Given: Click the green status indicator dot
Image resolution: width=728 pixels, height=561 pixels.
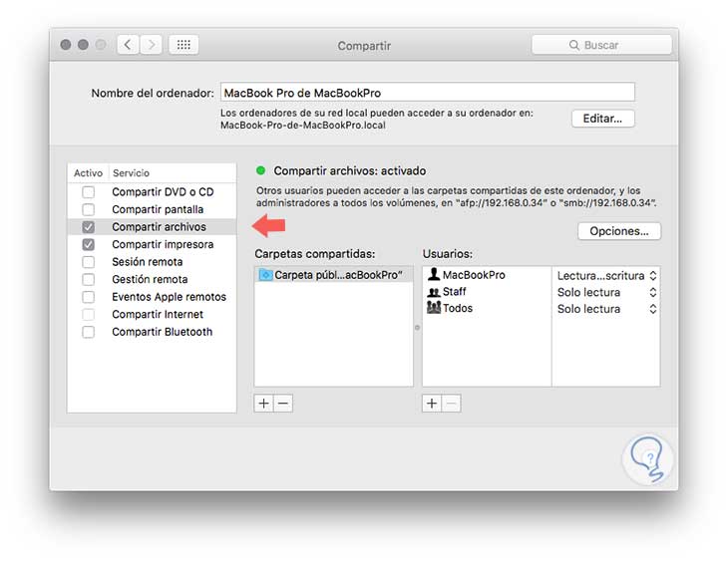Looking at the screenshot, I should tap(261, 170).
